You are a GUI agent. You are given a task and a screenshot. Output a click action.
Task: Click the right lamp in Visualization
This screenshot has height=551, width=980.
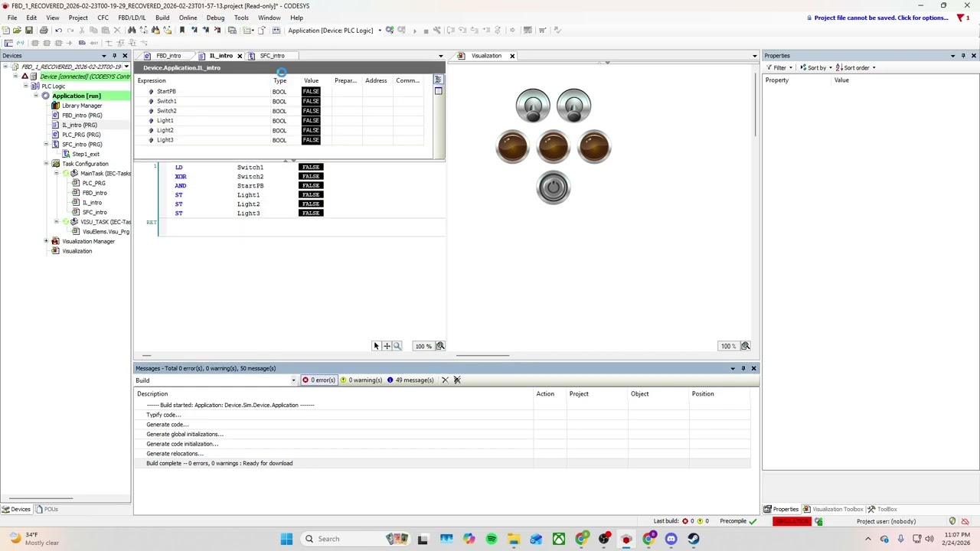click(594, 146)
